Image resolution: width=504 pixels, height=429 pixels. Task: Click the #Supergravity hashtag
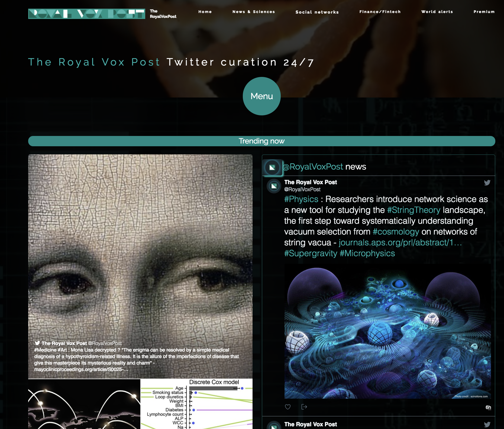(x=311, y=253)
